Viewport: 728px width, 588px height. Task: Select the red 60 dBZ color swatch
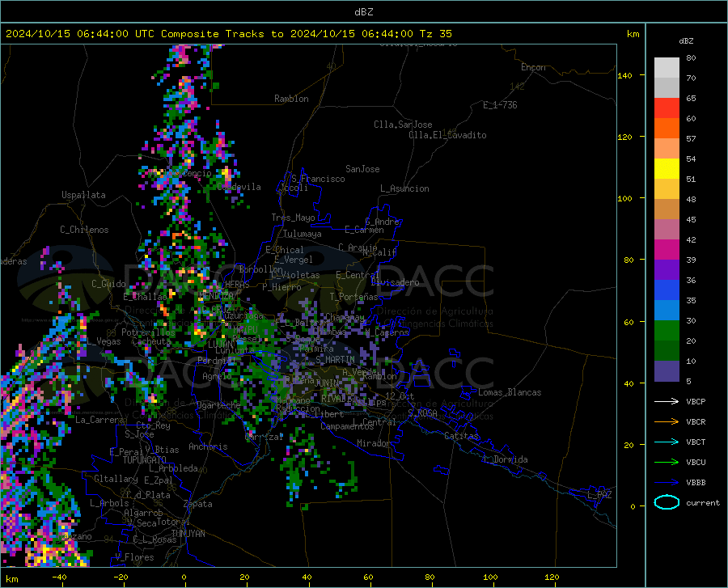point(667,108)
